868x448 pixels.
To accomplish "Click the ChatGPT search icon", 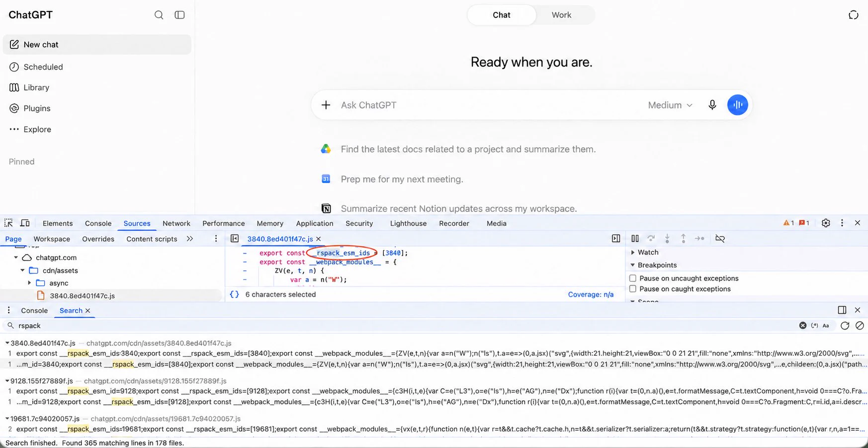I will (159, 15).
